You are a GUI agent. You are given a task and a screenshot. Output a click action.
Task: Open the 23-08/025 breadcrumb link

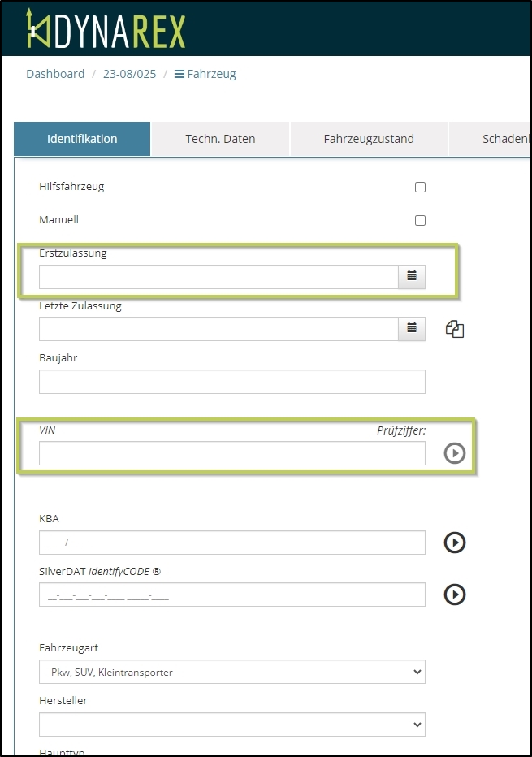click(130, 74)
